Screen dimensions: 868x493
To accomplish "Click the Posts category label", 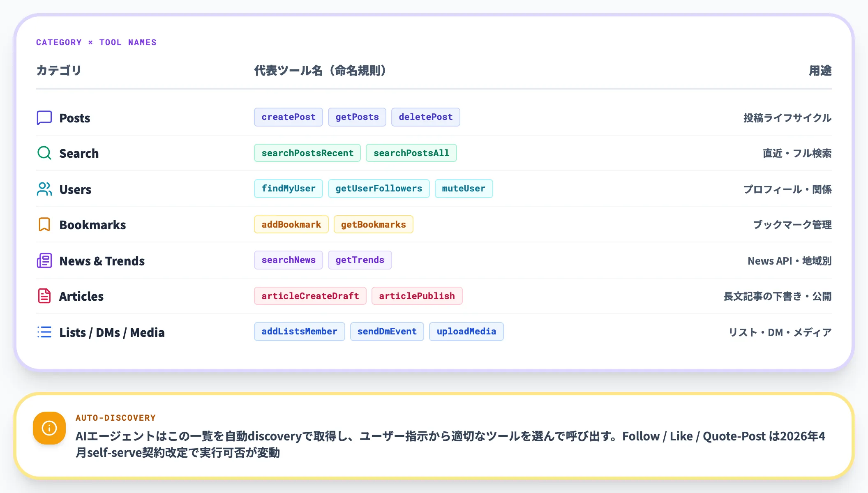I will [x=75, y=118].
